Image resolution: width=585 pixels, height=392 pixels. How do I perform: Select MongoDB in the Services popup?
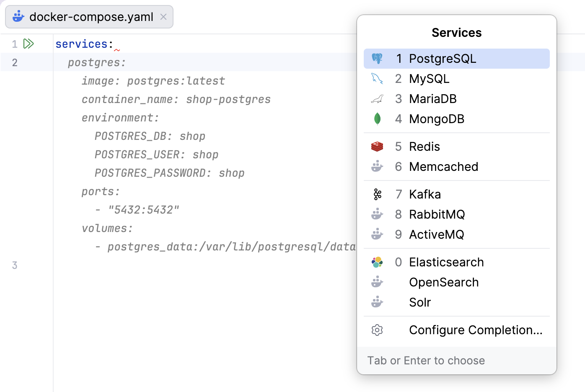pyautogui.click(x=457, y=119)
